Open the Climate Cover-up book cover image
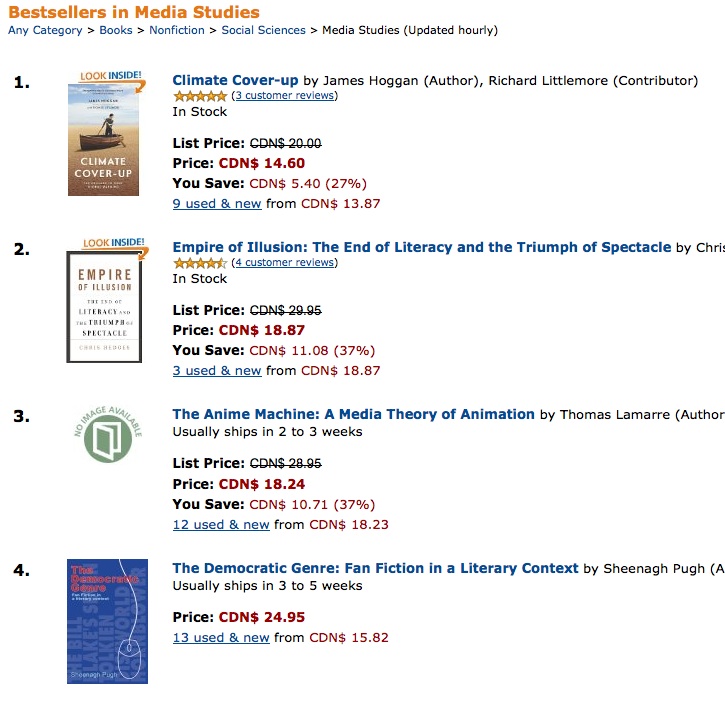Viewport: 725px width, 703px height. (103, 140)
